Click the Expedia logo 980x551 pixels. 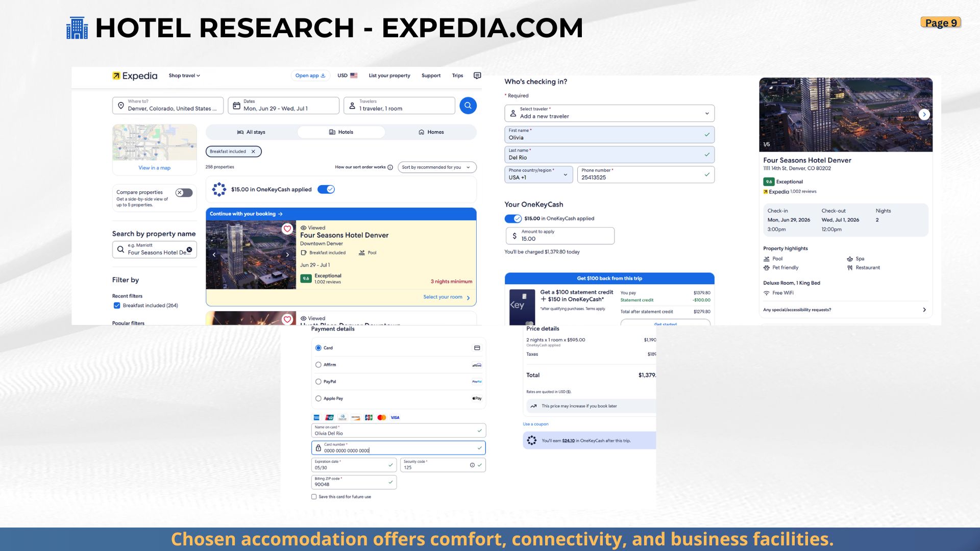click(135, 76)
